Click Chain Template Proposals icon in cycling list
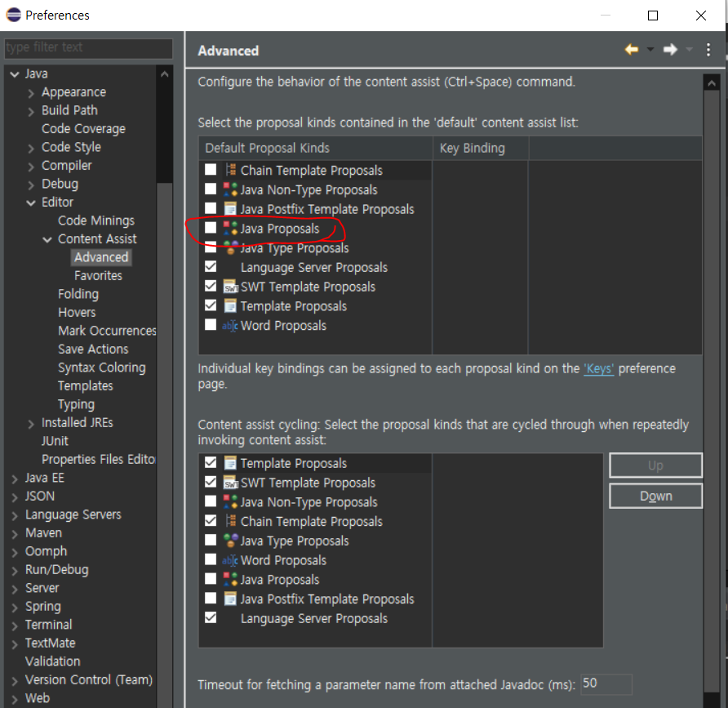728x708 pixels. click(x=231, y=521)
